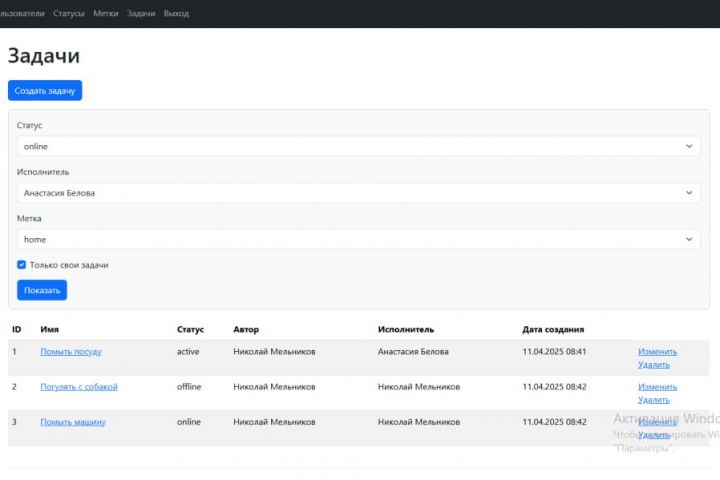Click Изменить for task 'Помыть машину'
This screenshot has width=720, height=480.
tap(658, 422)
